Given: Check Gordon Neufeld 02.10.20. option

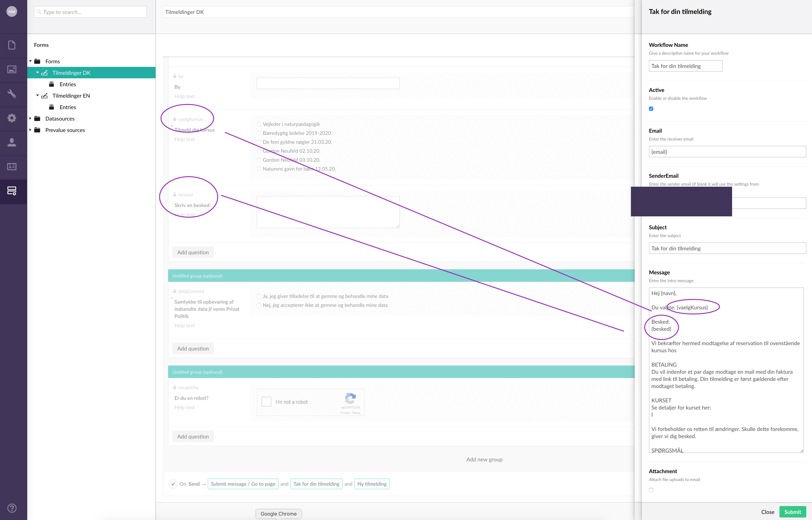Looking at the screenshot, I should (259, 151).
